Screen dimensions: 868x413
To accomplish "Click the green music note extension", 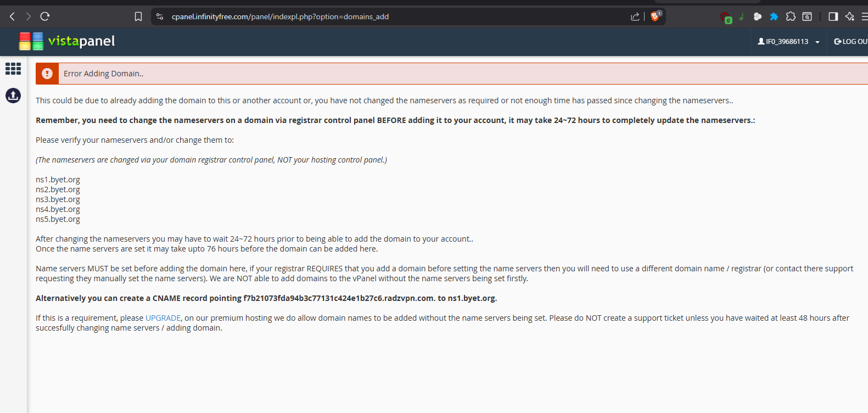I will pyautogui.click(x=741, y=16).
